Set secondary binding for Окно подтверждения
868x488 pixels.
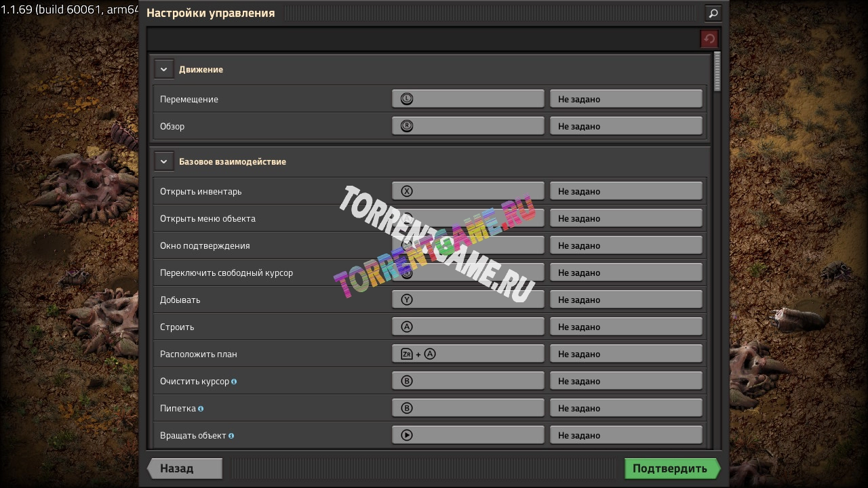click(625, 245)
